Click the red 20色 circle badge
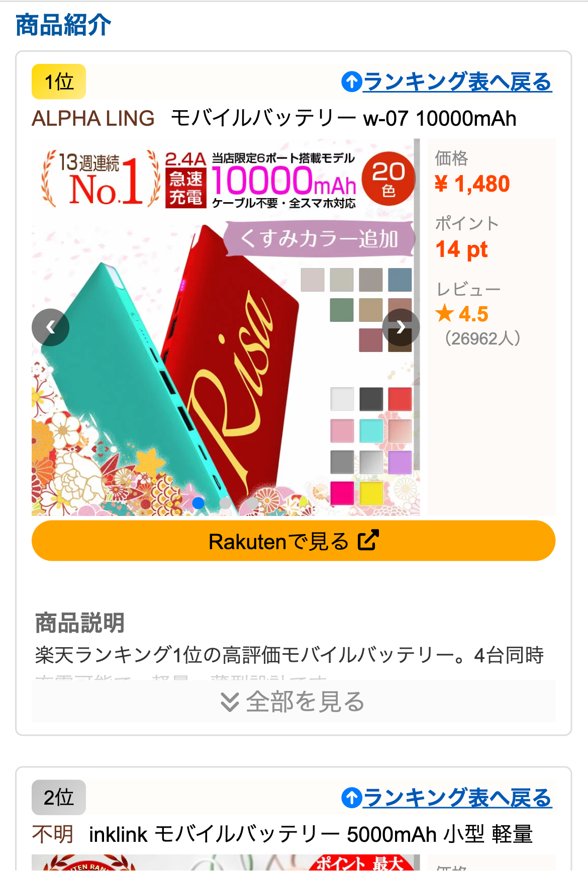This screenshot has width=588, height=871. 388,179
